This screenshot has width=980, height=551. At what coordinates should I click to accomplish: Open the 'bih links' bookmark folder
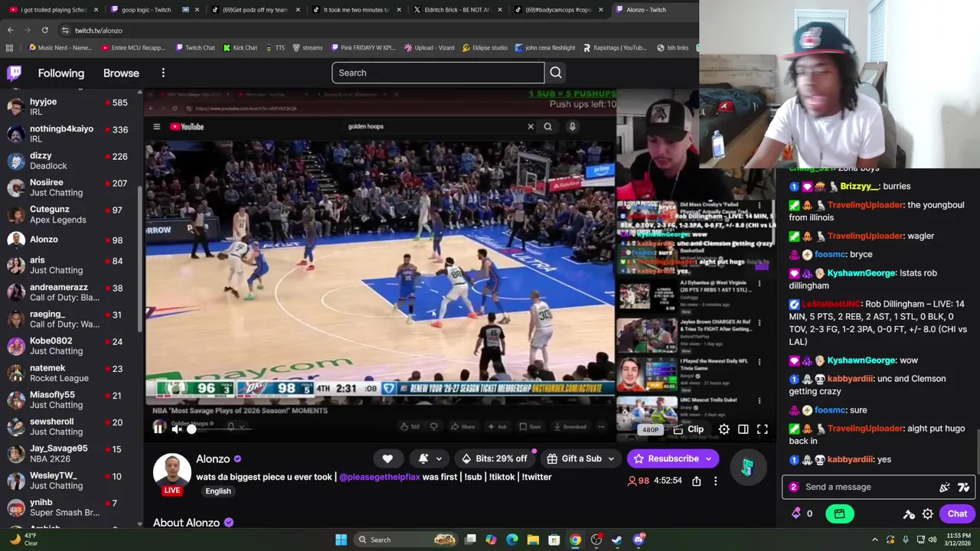click(672, 47)
